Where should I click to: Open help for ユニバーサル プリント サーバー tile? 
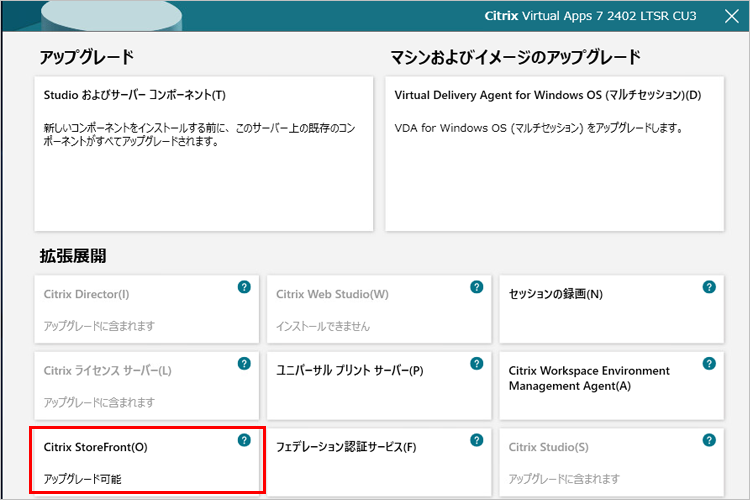point(477,363)
